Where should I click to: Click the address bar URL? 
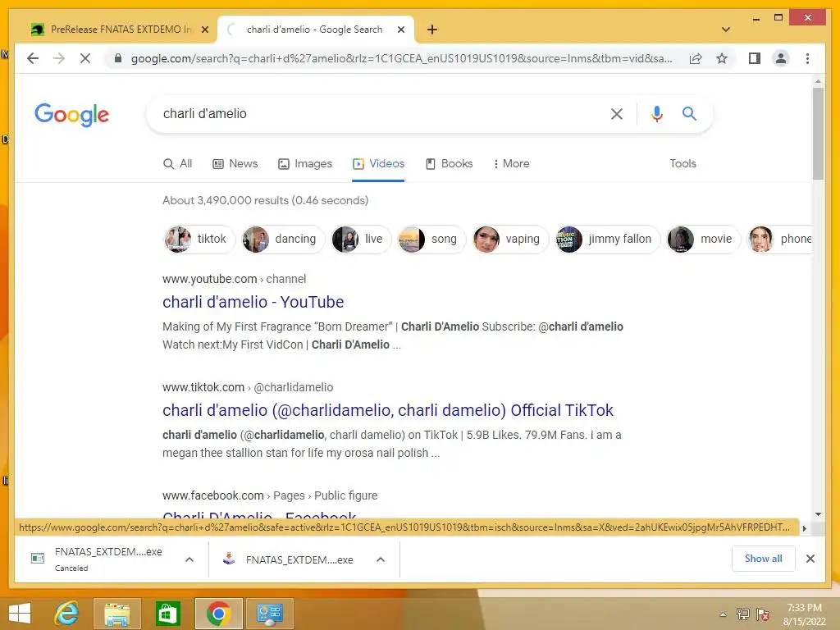point(401,58)
